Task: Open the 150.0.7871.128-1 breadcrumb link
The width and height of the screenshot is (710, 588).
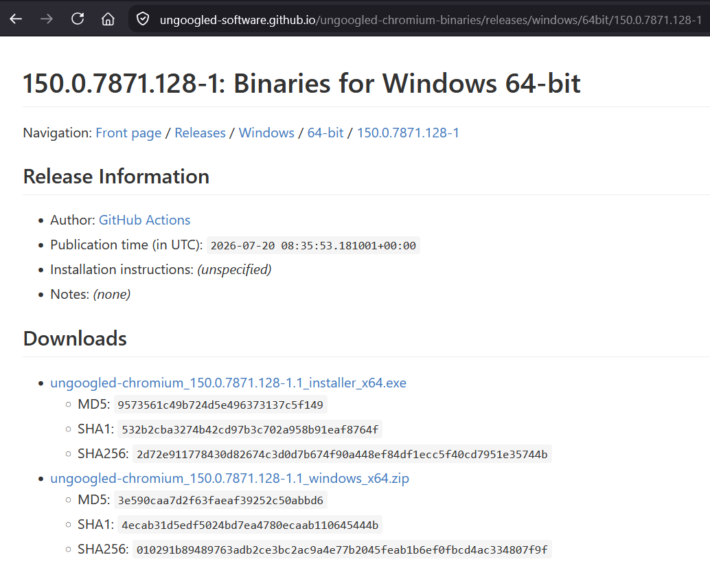Action: [x=408, y=133]
